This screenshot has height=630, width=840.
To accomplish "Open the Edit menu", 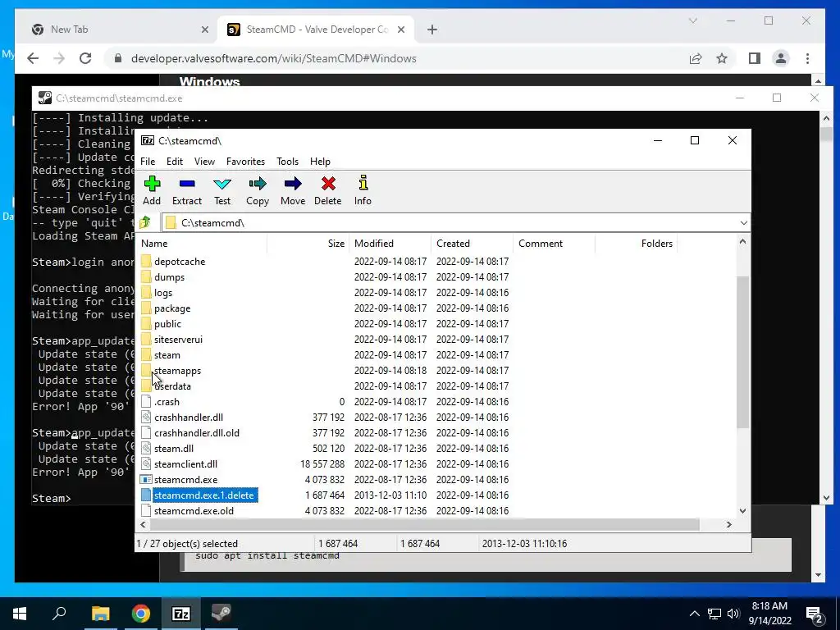I will (175, 162).
